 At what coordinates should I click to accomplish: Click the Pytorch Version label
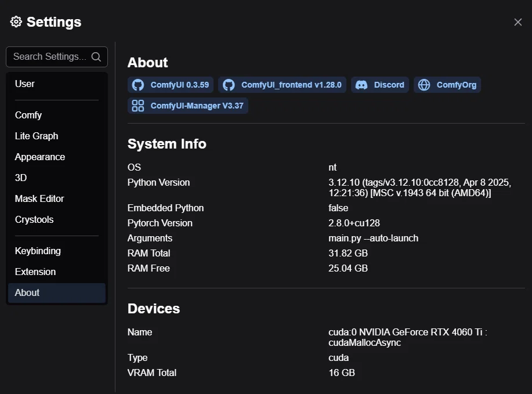pos(160,223)
